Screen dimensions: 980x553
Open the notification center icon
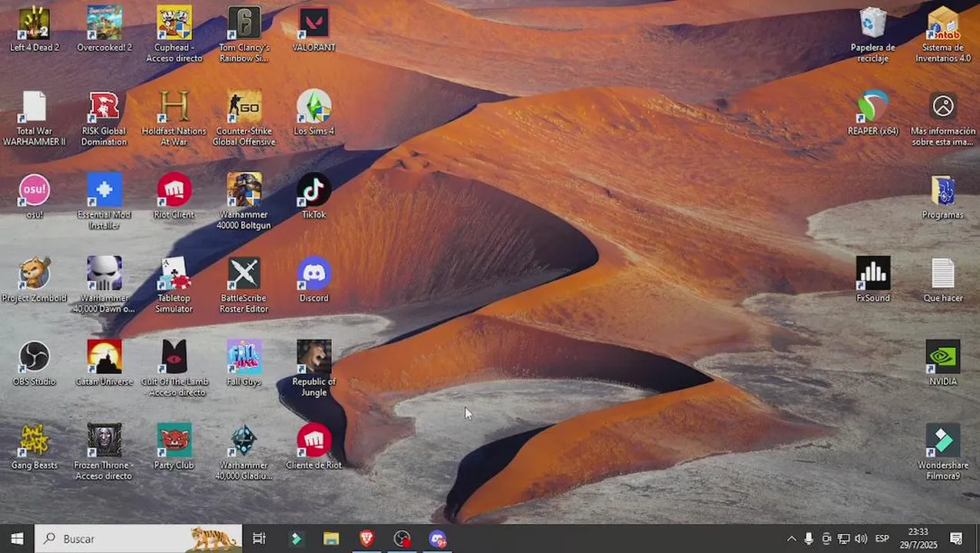(x=956, y=538)
